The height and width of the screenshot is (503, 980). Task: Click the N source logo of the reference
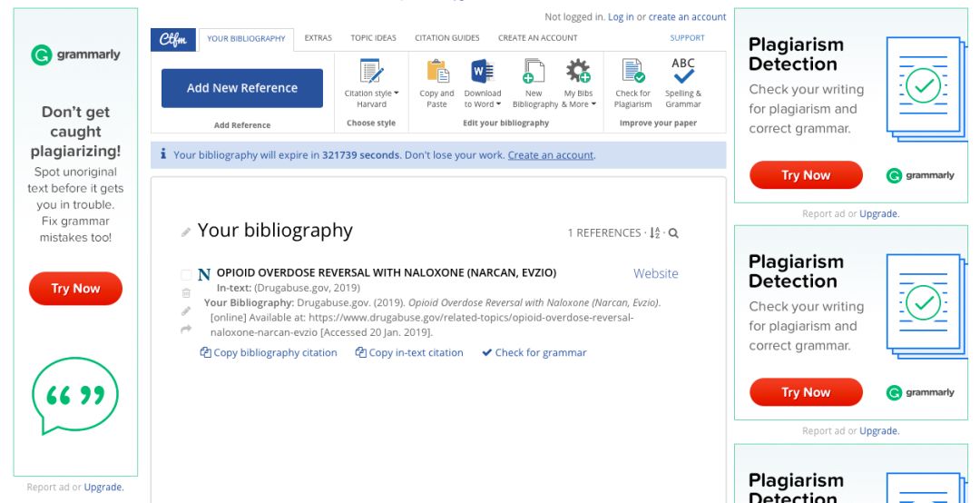(x=204, y=274)
